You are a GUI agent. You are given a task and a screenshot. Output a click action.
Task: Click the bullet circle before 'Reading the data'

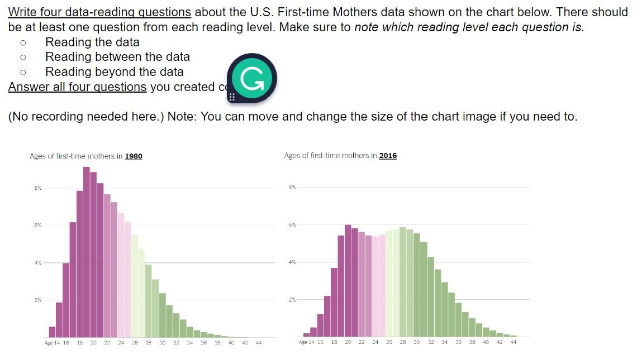(23, 42)
